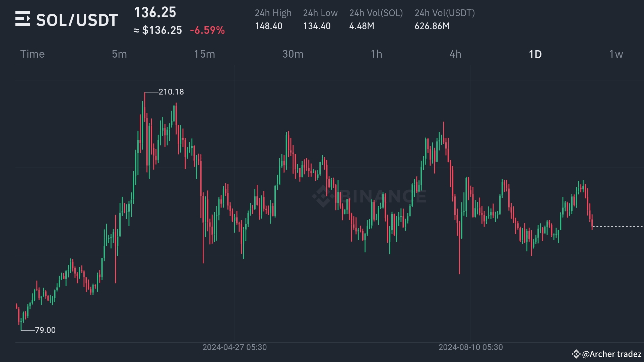Click the 210.18 high price marker
Screen dimensions: 644x362
[x=171, y=92]
